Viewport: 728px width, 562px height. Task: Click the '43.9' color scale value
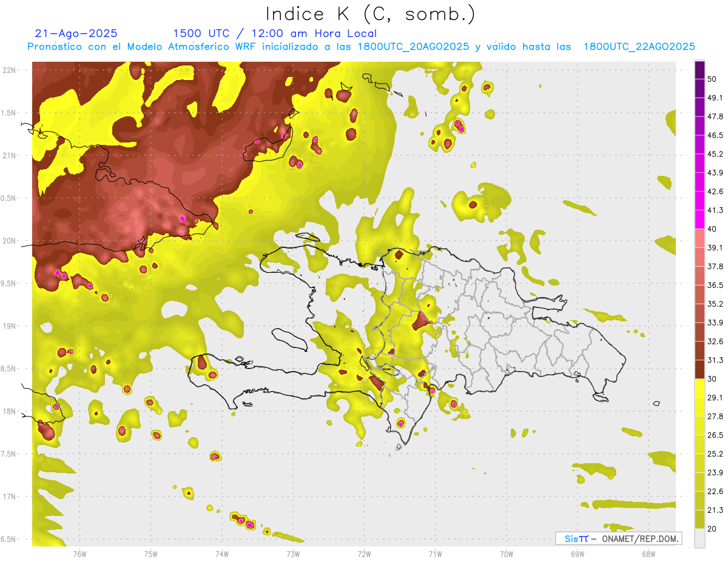tap(715, 173)
